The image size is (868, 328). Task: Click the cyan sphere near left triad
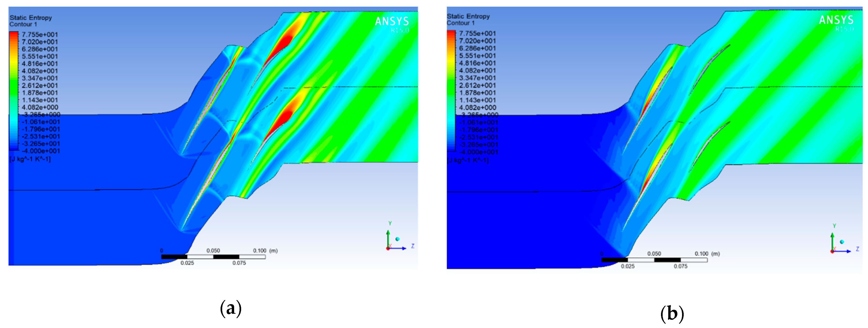click(398, 239)
